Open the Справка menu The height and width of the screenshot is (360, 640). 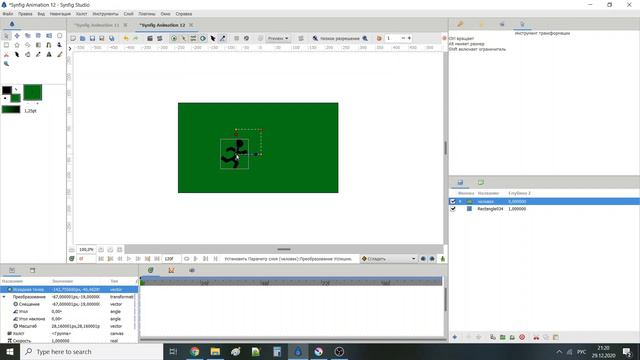click(x=184, y=14)
